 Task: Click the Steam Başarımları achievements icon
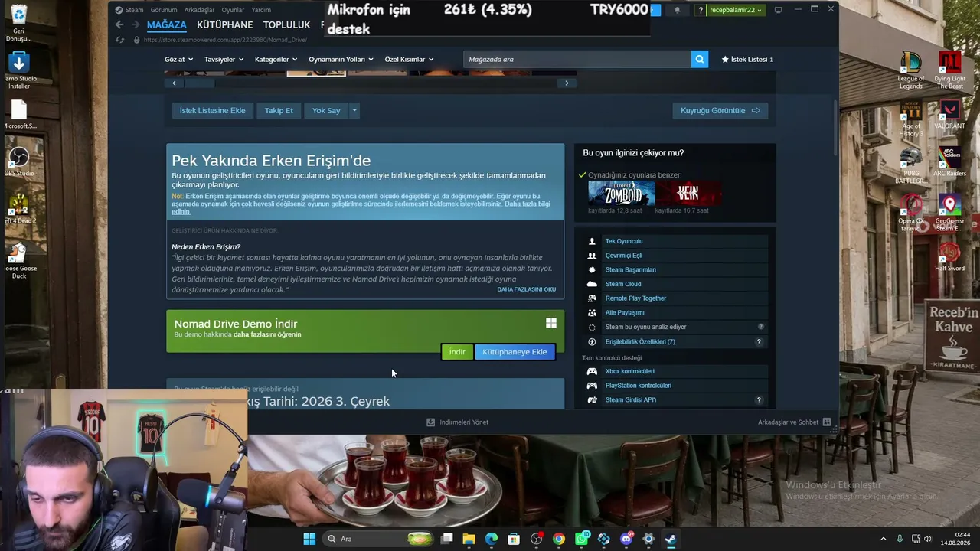592,269
